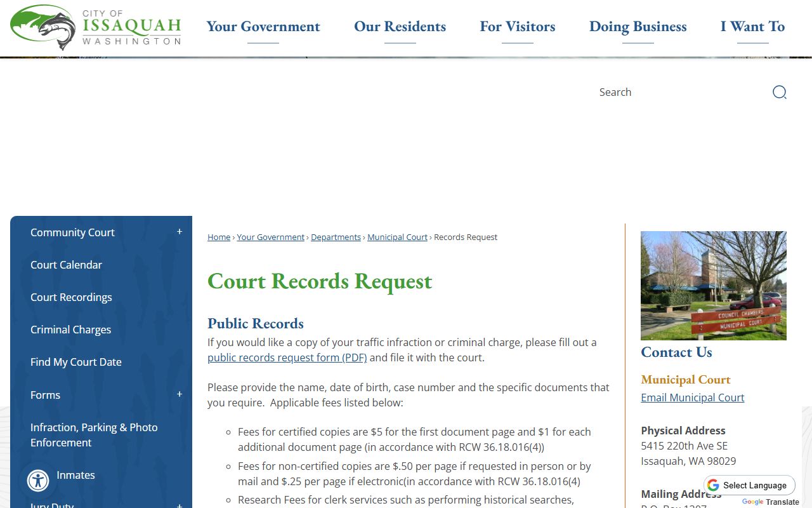The width and height of the screenshot is (812, 508).
Task: Click the Municipal Court breadcrumb link
Action: (x=398, y=237)
